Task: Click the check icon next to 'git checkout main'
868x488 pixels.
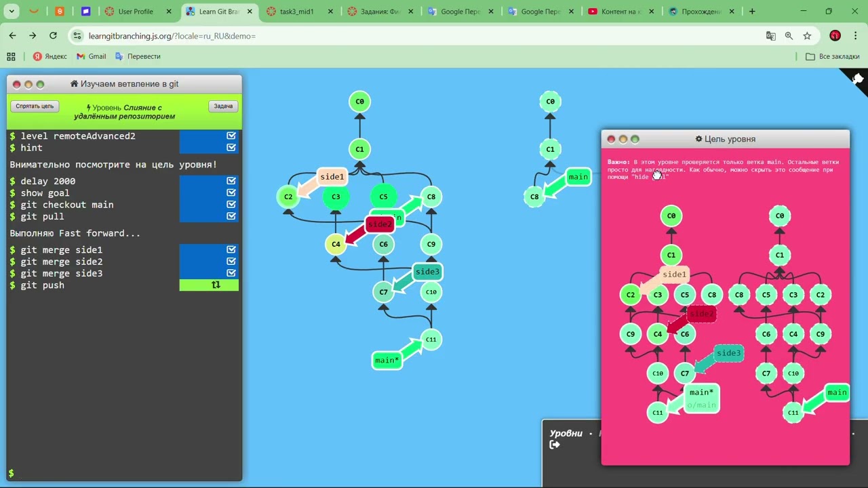Action: 231,205
